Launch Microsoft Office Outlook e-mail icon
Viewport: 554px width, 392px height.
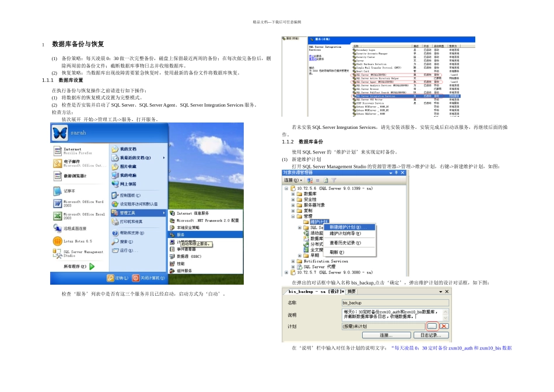coord(58,163)
